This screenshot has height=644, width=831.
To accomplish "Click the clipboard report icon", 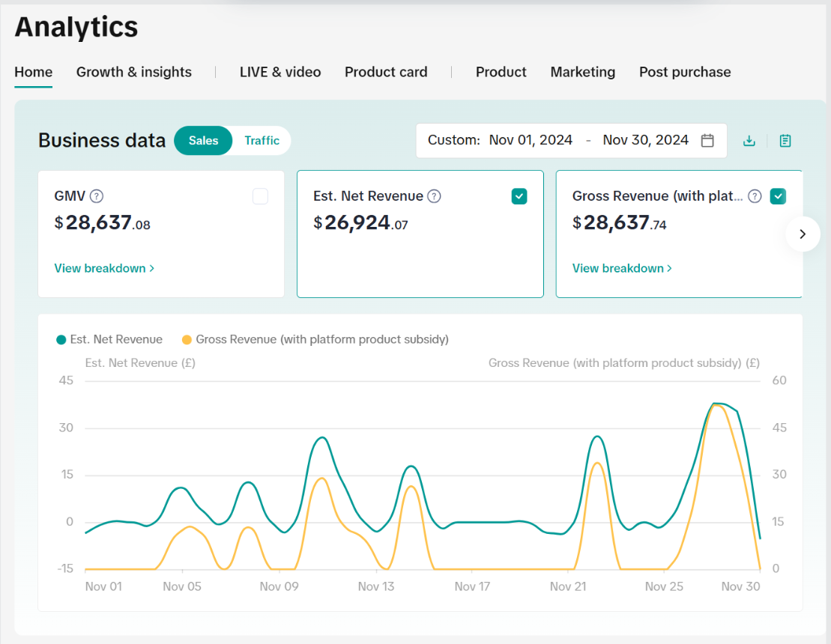I will click(785, 141).
